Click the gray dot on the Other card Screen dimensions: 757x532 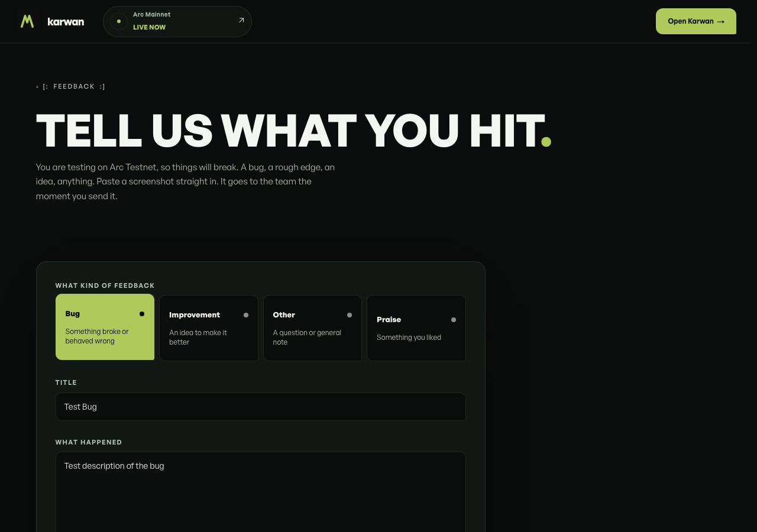pos(350,315)
